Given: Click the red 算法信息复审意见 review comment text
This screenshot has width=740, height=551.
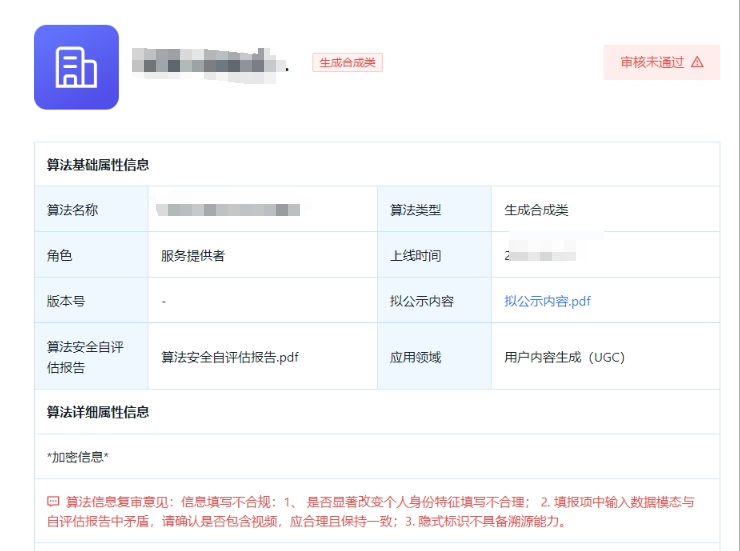Looking at the screenshot, I should pos(370,511).
